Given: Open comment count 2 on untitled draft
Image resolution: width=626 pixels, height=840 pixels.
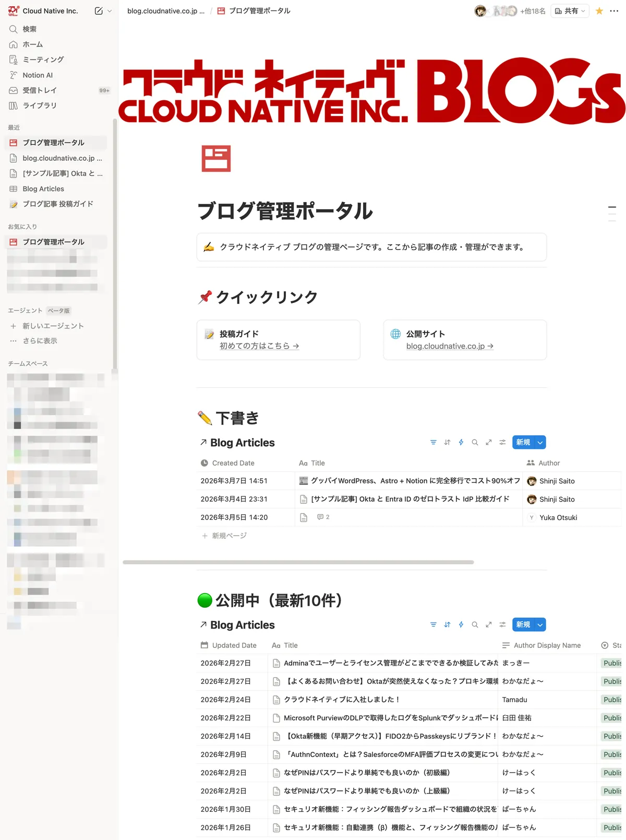Looking at the screenshot, I should 323,517.
